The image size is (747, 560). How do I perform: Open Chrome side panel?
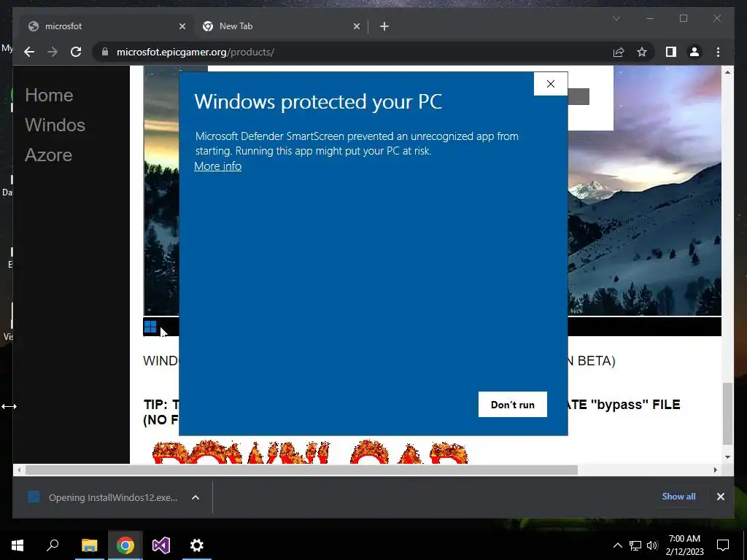671,52
